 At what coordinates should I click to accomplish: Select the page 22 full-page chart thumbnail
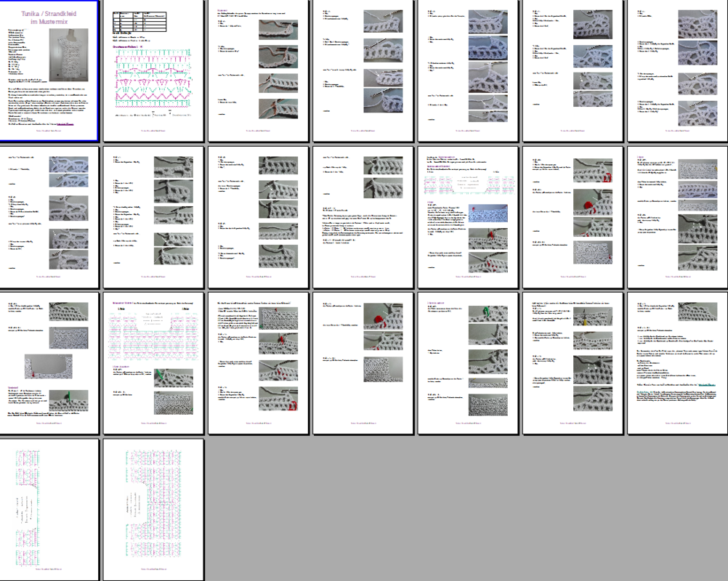coord(49,508)
